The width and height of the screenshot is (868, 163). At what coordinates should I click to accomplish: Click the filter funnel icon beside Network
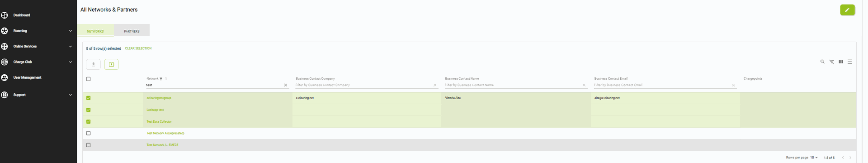161,79
